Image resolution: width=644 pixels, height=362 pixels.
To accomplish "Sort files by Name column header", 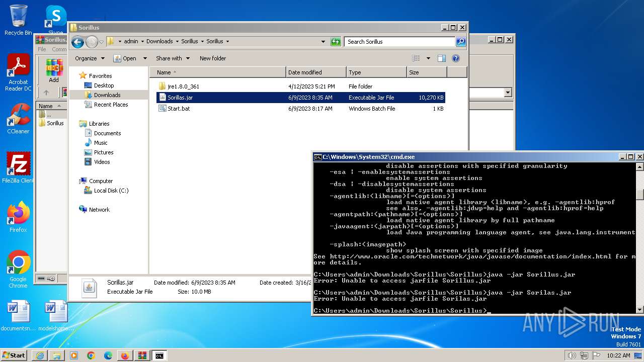I will click(218, 72).
